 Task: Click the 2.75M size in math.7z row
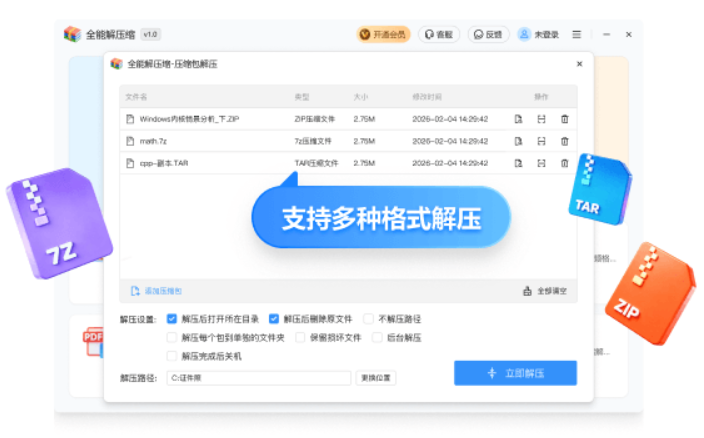[x=364, y=141]
